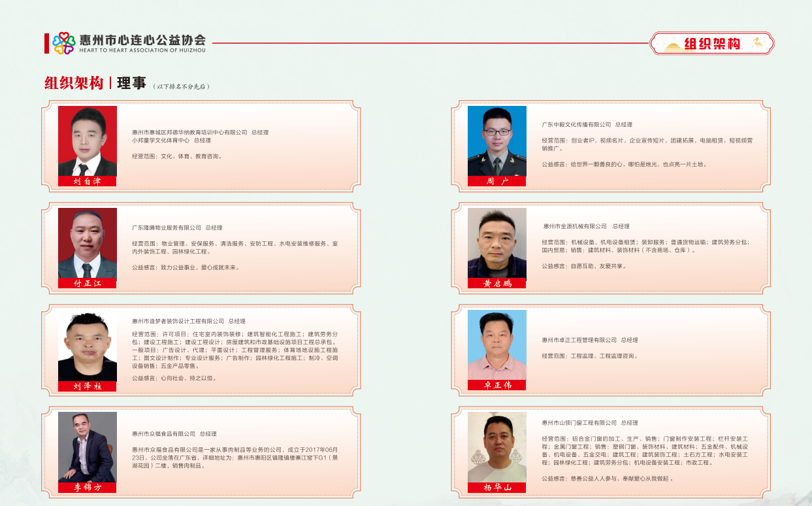Open the portrait photo of 付正江
This screenshot has height=506, width=812.
click(88, 243)
